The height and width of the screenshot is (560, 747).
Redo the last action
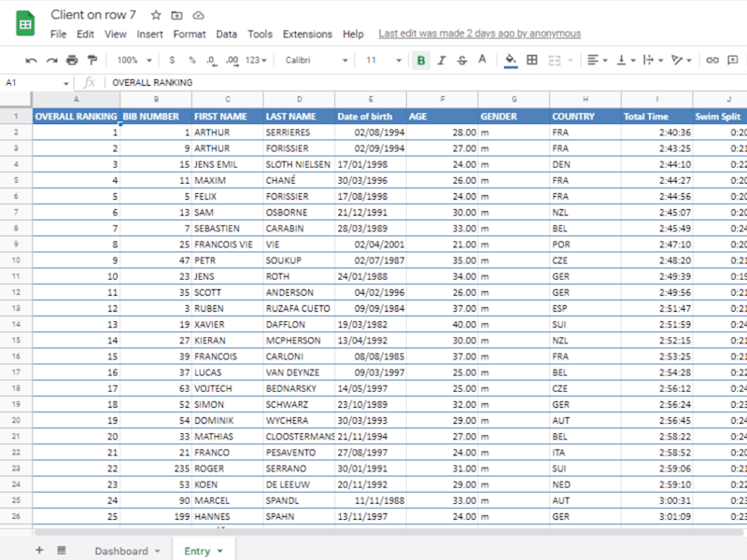[51, 60]
